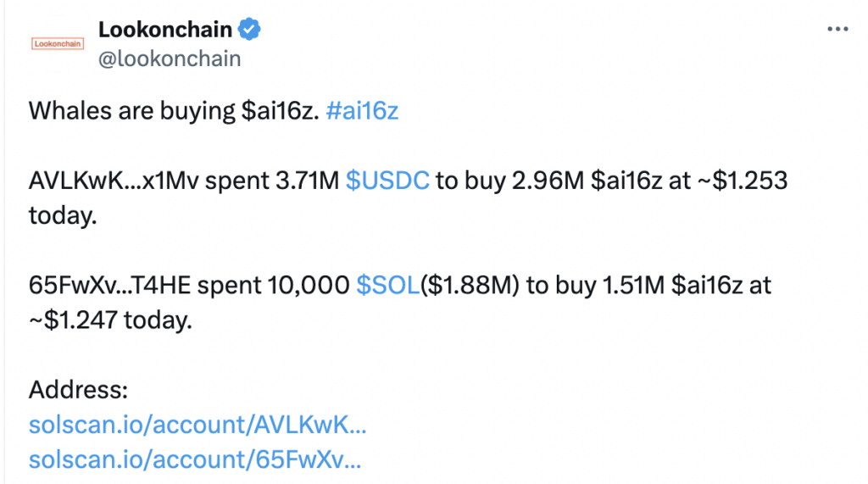The height and width of the screenshot is (484, 868).
Task: Click the 'AVLKwK...x1Mv' wallet name text
Action: pos(114,181)
